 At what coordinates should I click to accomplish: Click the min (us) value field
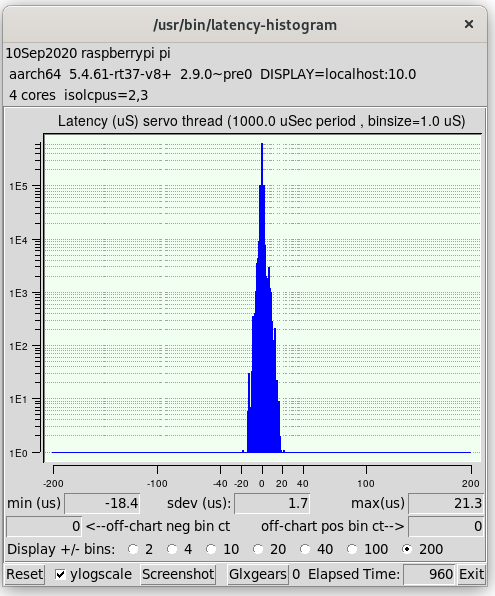coord(102,504)
